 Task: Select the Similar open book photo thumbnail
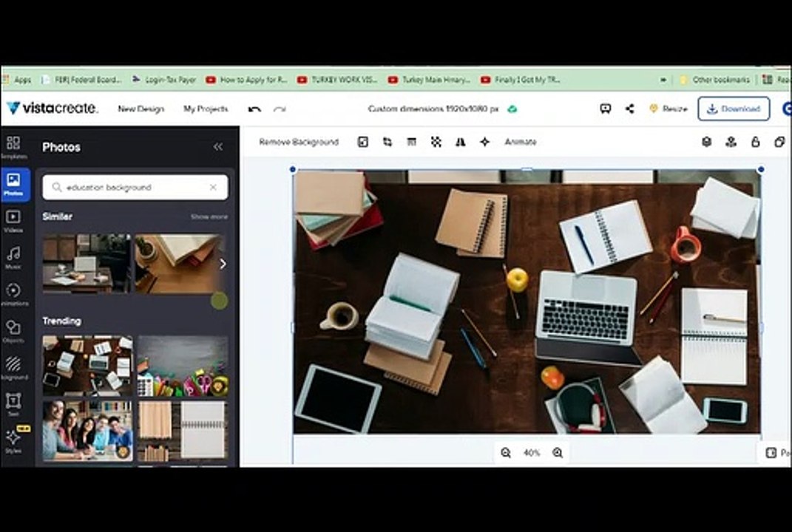178,264
